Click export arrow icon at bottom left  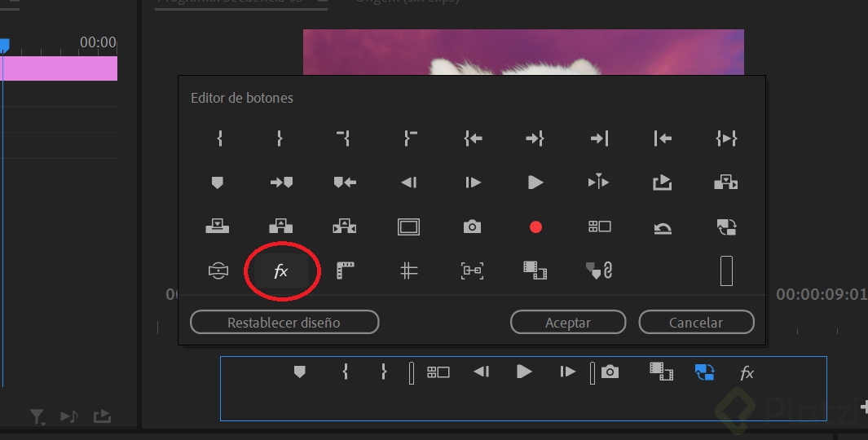pos(102,416)
